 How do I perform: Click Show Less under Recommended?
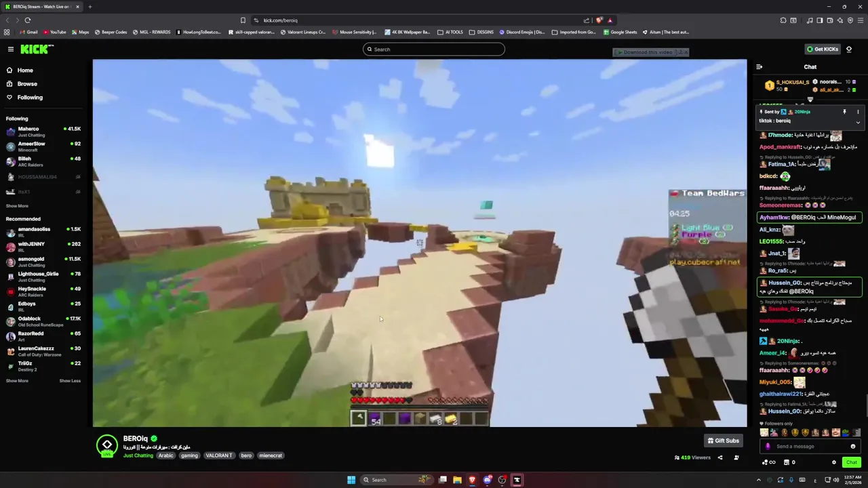click(70, 381)
